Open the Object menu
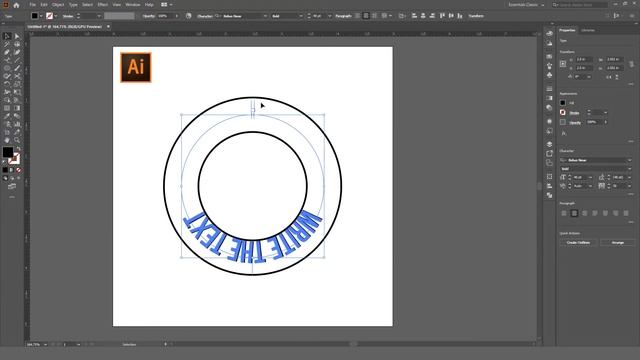Viewport: 640px width, 360px height. click(x=58, y=5)
